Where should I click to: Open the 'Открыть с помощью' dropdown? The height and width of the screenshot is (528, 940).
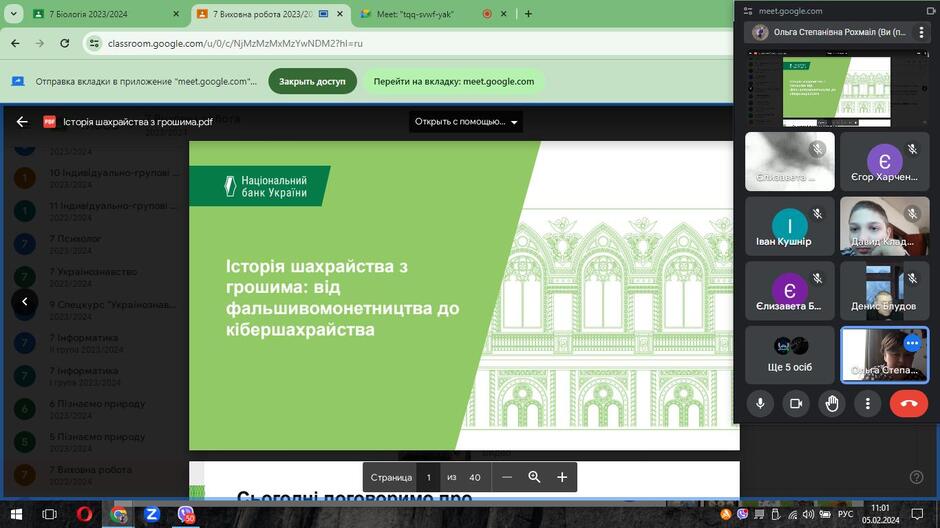466,122
